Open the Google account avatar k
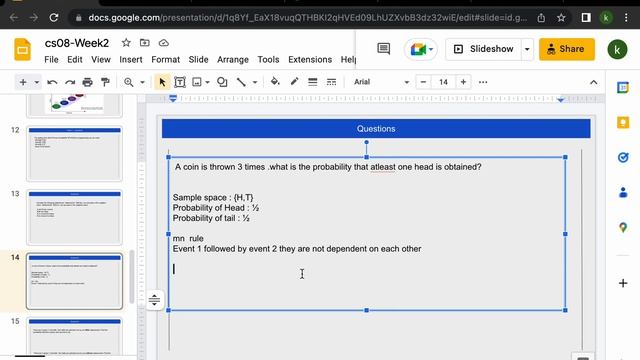Viewport: 640px width, 360px height. tap(617, 49)
